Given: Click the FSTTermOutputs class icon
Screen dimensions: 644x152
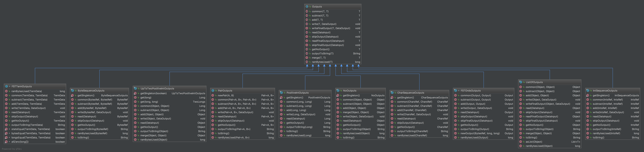Looking at the screenshot, I should click(7, 86).
